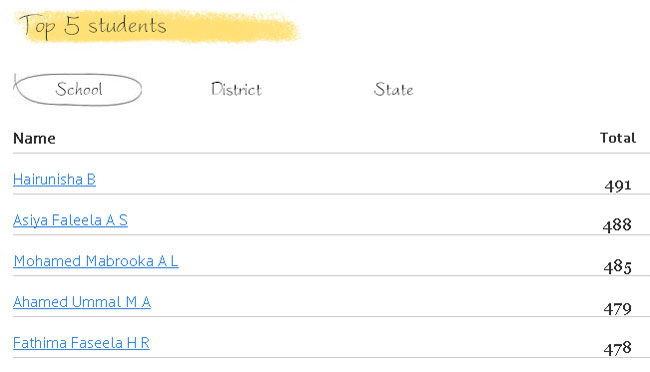This screenshot has height=372, width=650.
Task: Open Mohamed Mabrooka A L link
Action: click(96, 261)
